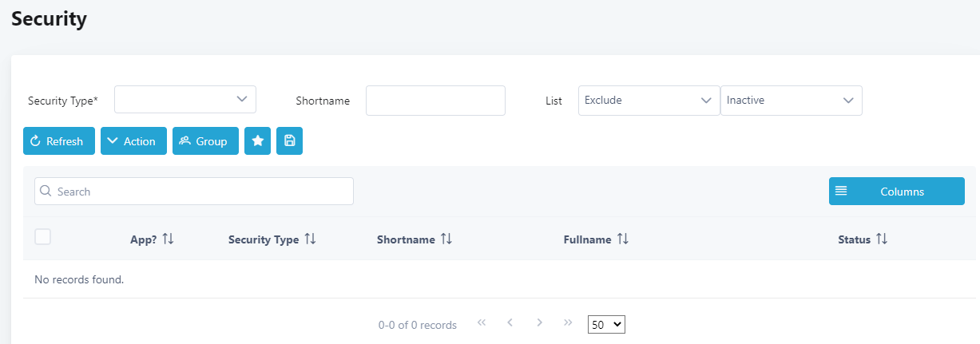Go to the first page of records
Viewport: 980px width, 344px height.
482,323
